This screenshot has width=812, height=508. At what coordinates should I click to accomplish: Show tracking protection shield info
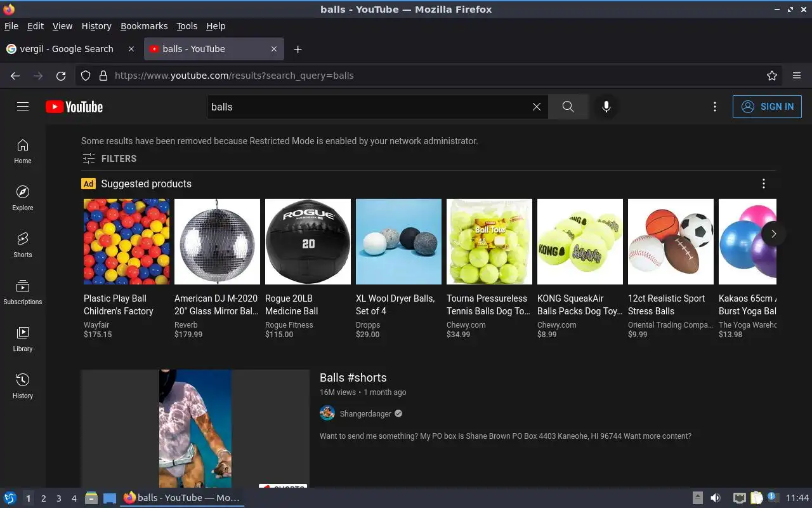[86, 76]
